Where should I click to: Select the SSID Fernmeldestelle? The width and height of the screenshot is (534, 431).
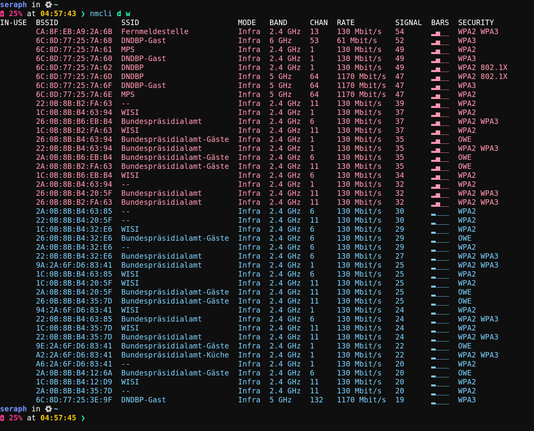pos(155,31)
